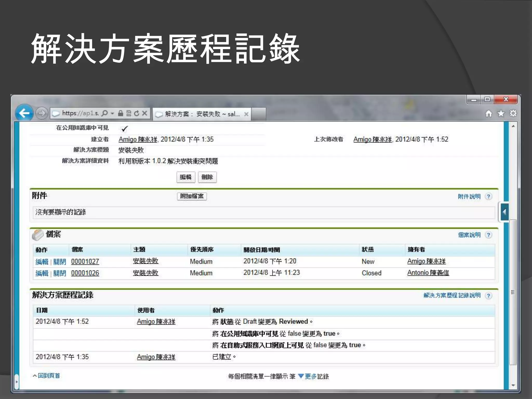Click the 開啟日期/時間 column header
Screen dimensions: 532x399
point(262,250)
